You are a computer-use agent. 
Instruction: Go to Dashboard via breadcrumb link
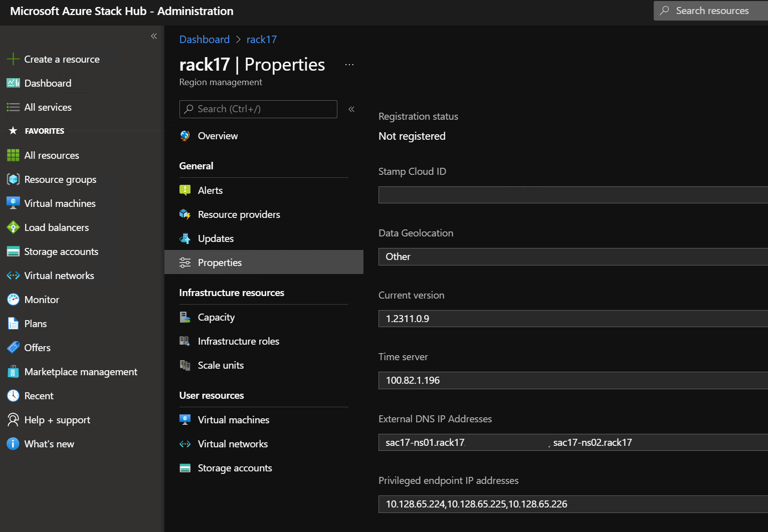[x=205, y=40]
